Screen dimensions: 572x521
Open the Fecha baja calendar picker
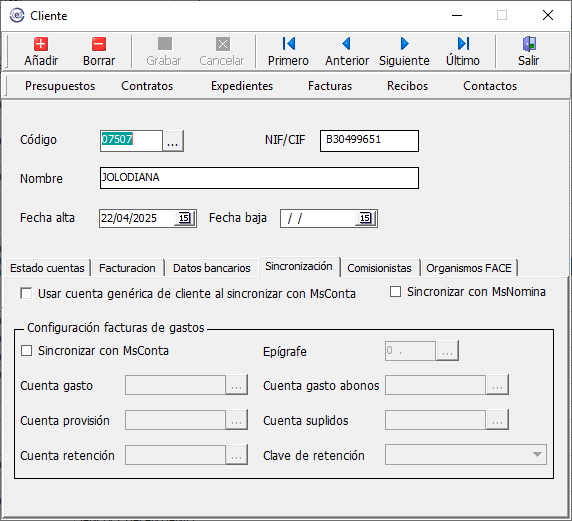tap(366, 218)
